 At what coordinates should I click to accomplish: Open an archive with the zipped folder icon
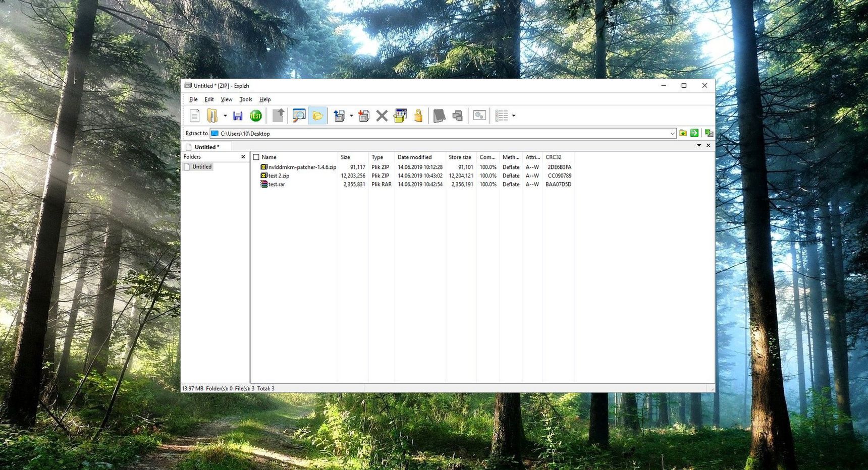212,116
